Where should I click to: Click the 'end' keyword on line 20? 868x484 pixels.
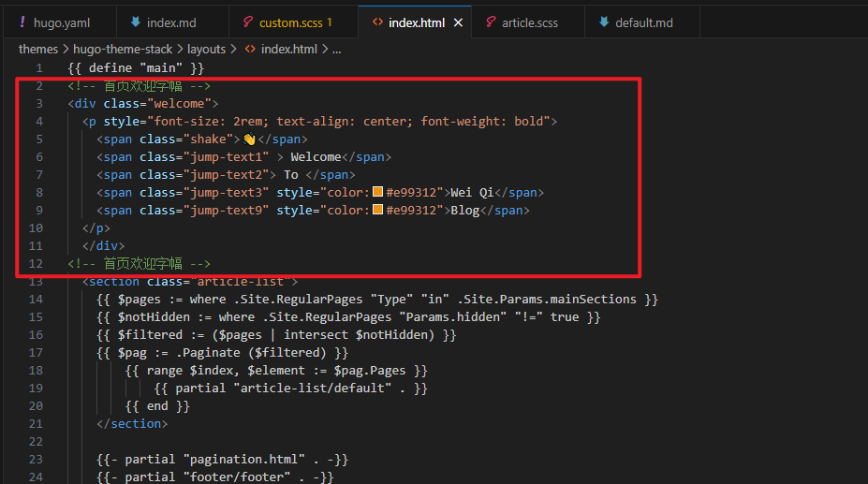[x=157, y=406]
